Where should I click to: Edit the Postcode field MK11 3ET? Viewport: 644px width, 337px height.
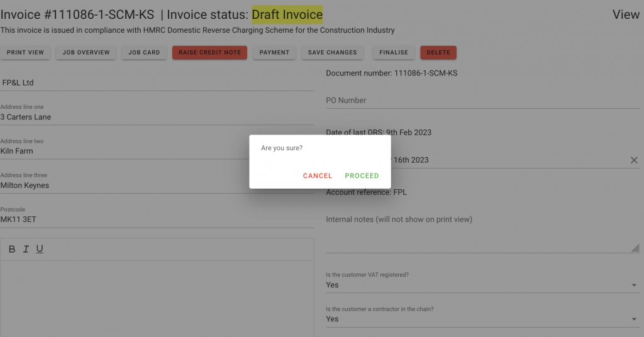coord(157,219)
